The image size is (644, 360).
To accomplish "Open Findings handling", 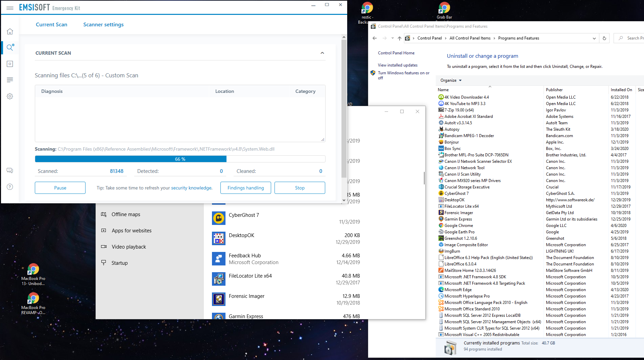I will [x=246, y=188].
